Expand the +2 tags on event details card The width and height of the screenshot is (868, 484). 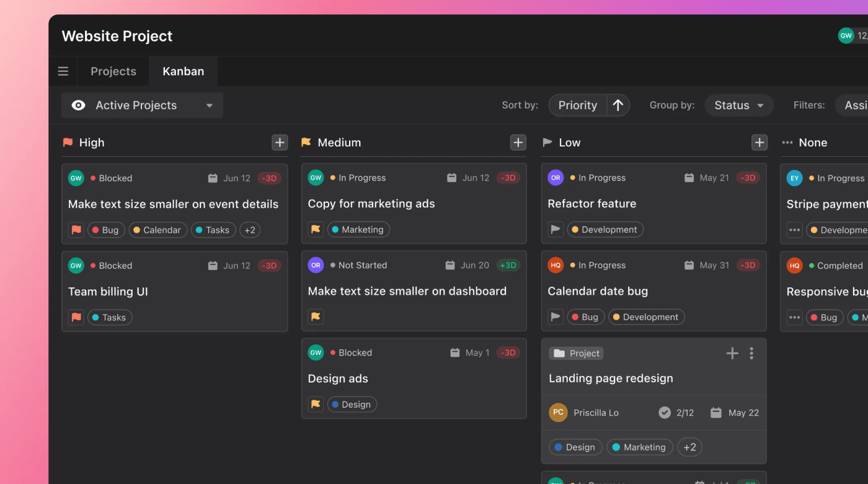(x=249, y=230)
